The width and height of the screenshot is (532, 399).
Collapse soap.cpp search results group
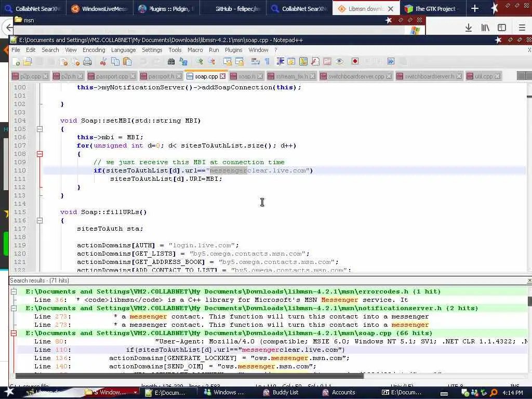14,333
